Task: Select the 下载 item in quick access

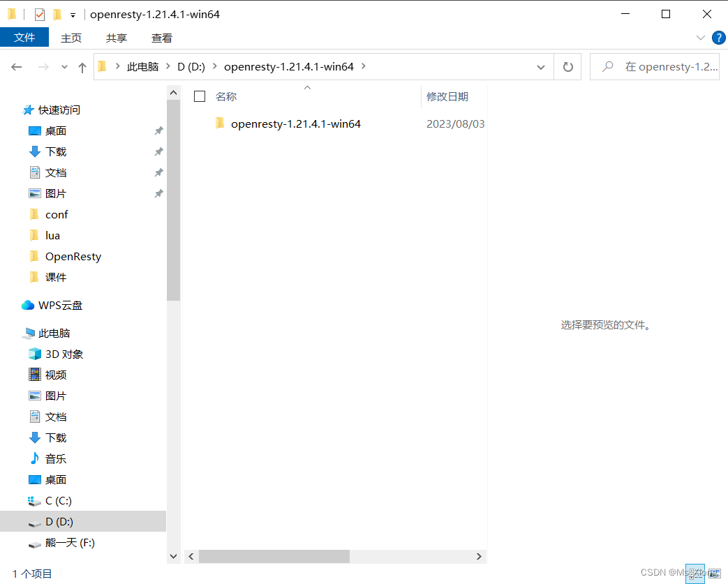Action: (56, 151)
